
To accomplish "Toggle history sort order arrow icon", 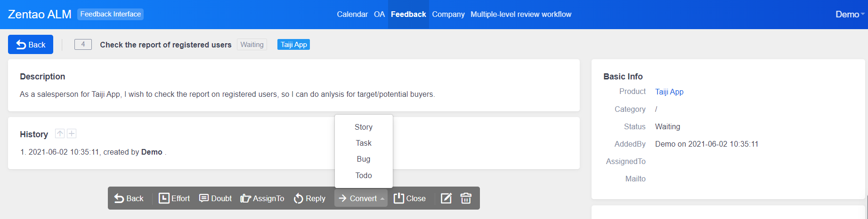I will tap(60, 134).
